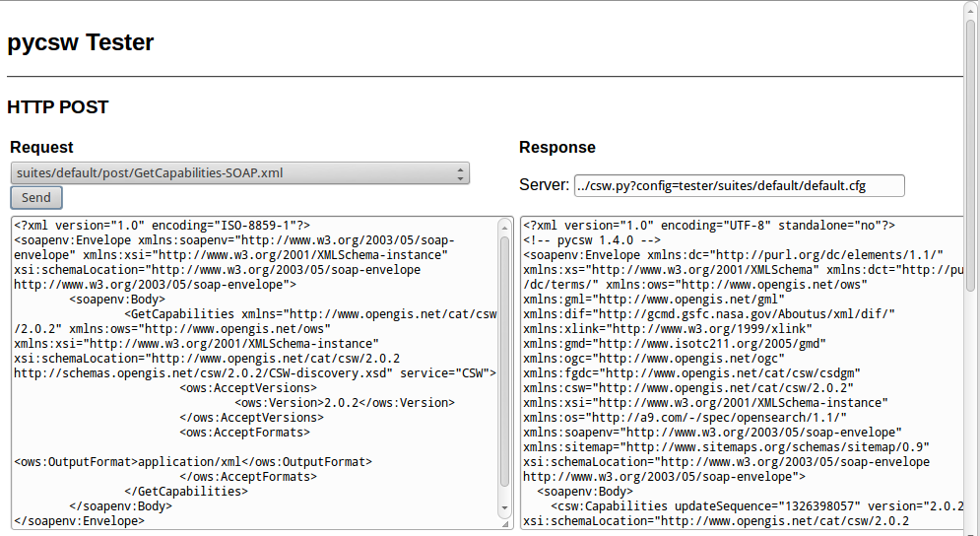Image resolution: width=980 pixels, height=536 pixels.
Task: Click the '<ows:Version>2.0.2</ows:Version>' line in Request
Action: 345,403
